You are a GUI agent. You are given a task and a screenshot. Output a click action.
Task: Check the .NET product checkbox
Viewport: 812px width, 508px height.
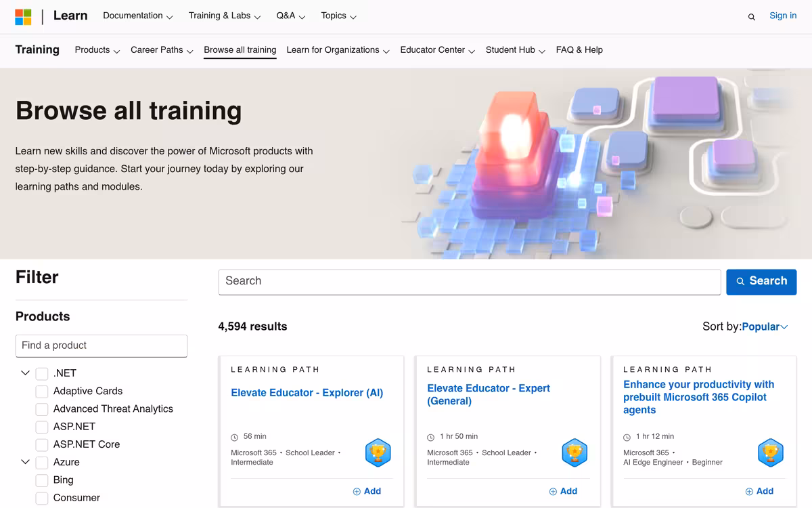pos(42,373)
